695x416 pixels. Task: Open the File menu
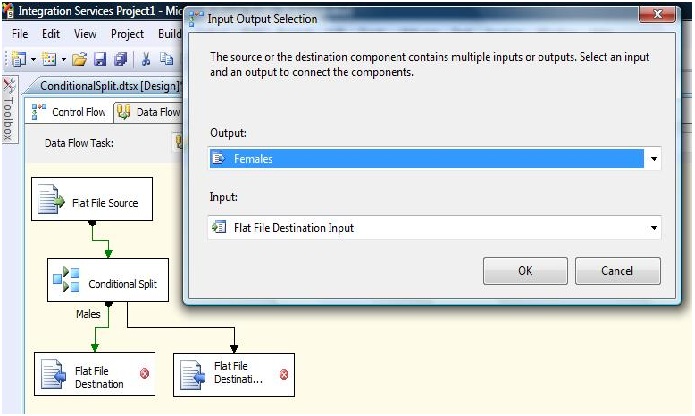[20, 33]
